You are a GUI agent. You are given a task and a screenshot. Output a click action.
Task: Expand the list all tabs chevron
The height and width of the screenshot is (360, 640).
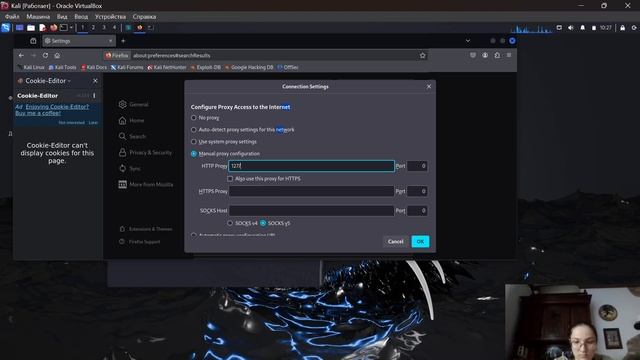tap(468, 41)
